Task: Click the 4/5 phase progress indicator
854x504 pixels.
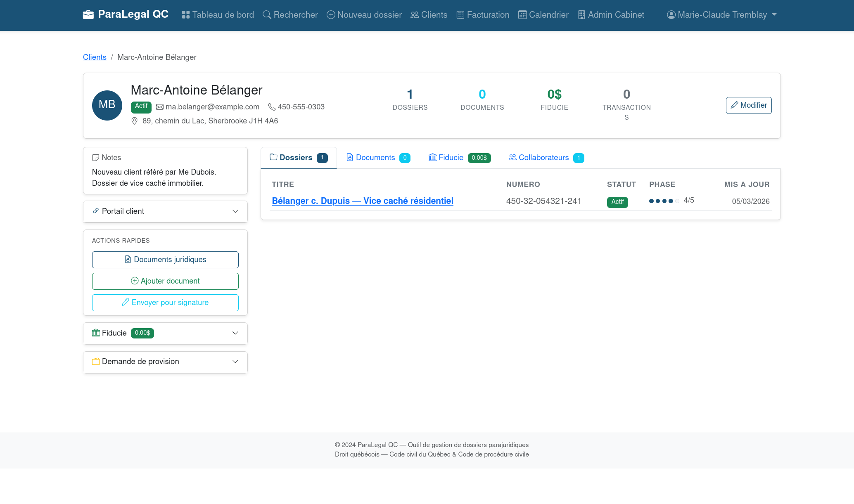Action: click(x=671, y=201)
